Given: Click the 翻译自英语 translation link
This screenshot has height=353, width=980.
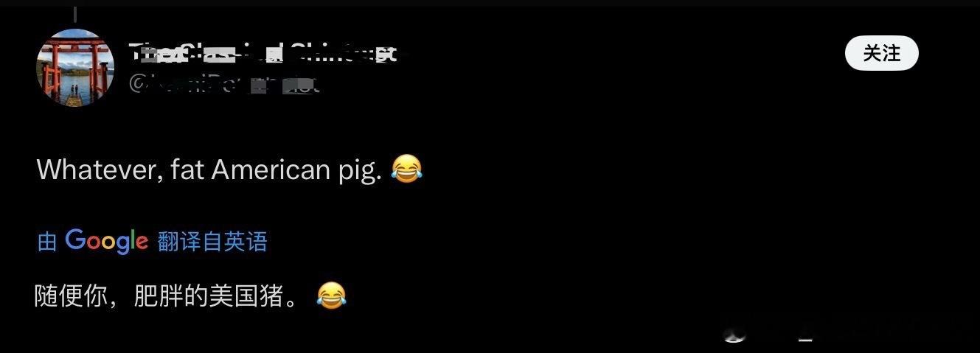Looking at the screenshot, I should click(212, 242).
